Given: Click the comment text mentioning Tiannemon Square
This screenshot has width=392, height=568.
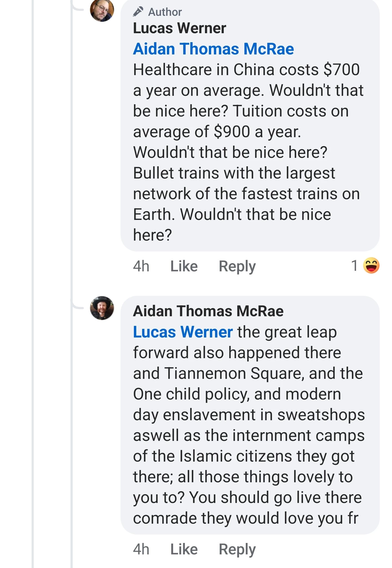Looking at the screenshot, I should tap(248, 373).
